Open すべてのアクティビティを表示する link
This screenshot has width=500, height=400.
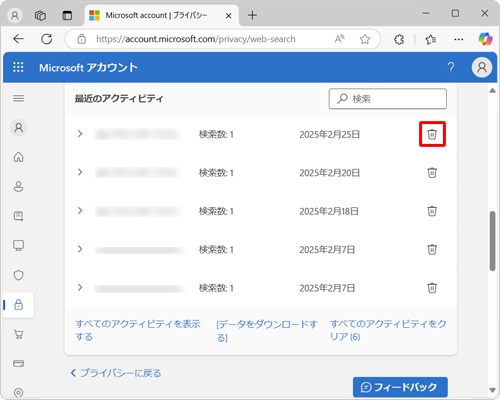click(x=138, y=330)
